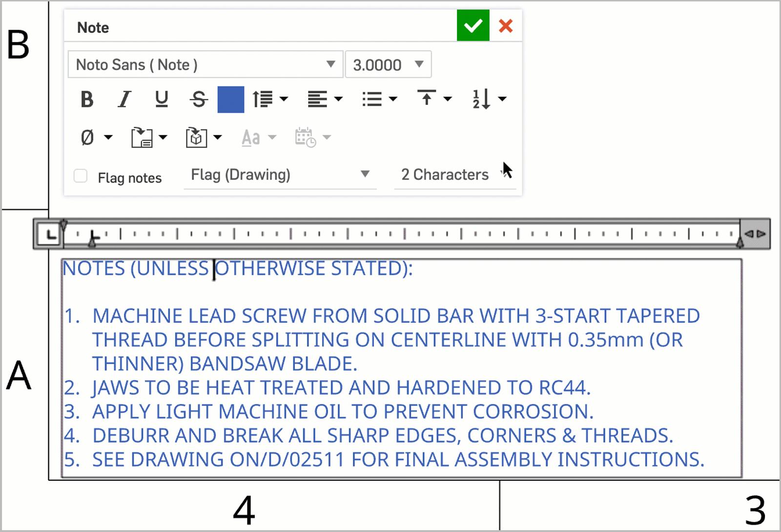Apply strikethrough to the text
781x532 pixels.
(199, 100)
